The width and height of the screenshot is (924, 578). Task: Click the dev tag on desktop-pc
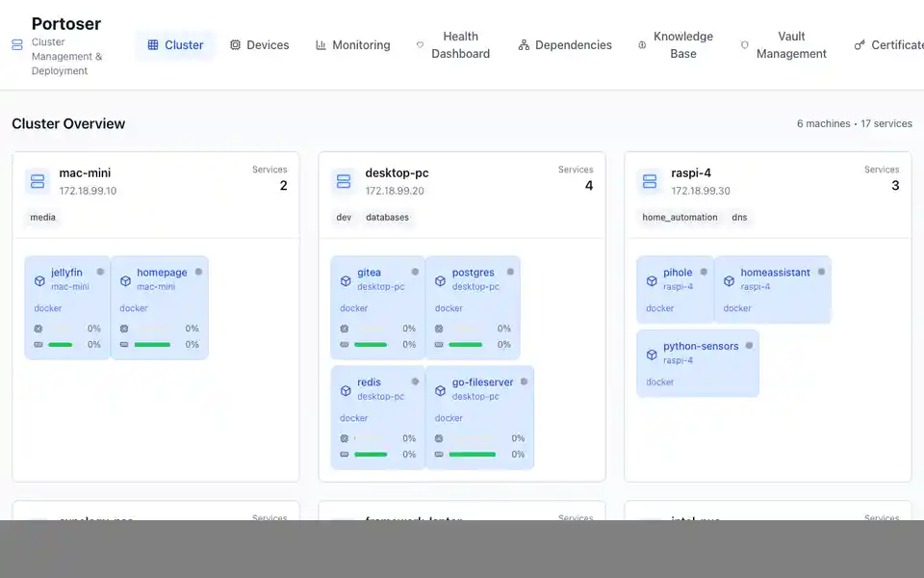pos(344,217)
